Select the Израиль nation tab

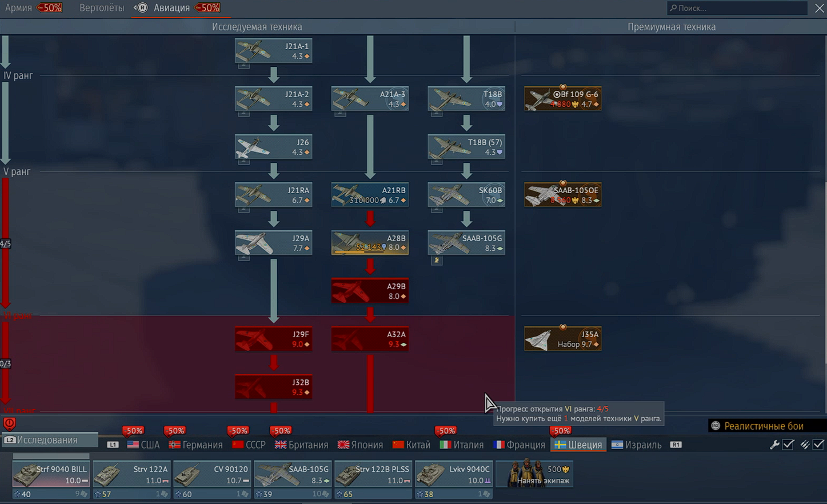(637, 445)
